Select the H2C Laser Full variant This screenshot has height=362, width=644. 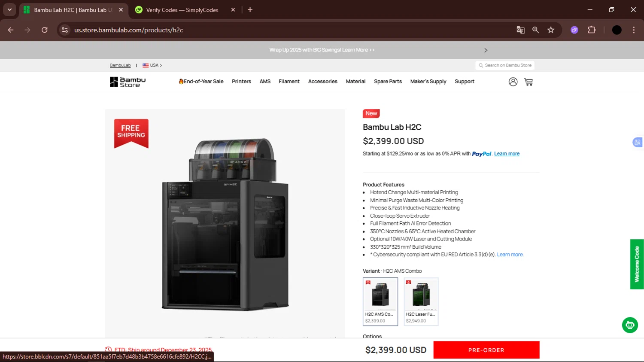pyautogui.click(x=421, y=301)
